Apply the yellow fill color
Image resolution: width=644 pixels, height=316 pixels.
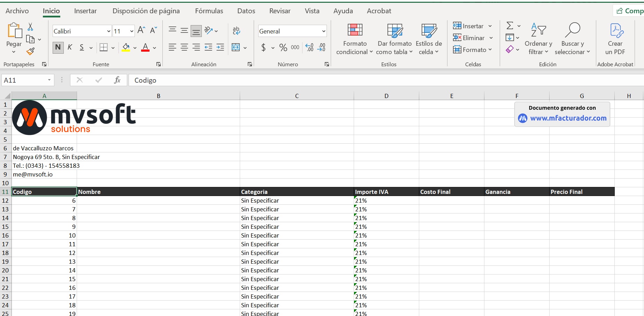click(x=126, y=47)
